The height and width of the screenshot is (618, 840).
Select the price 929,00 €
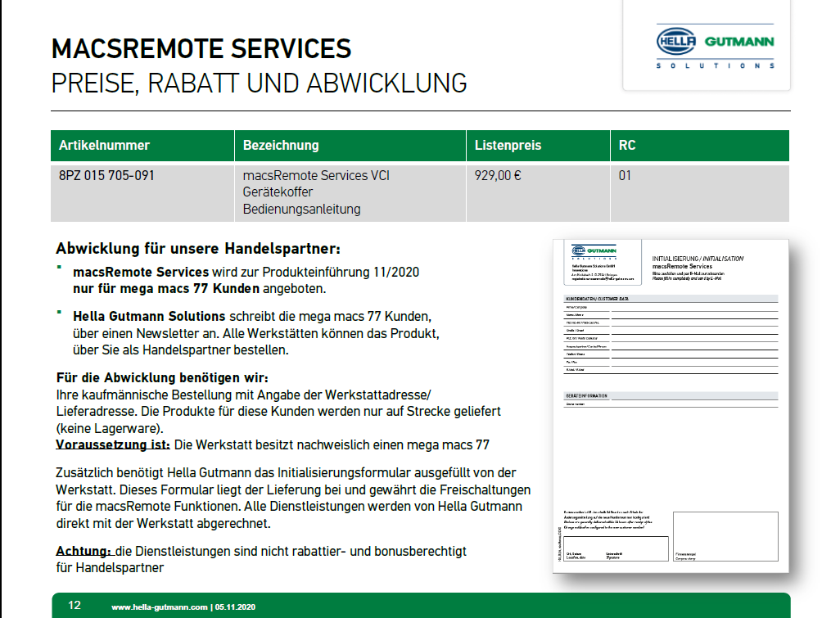498,176
